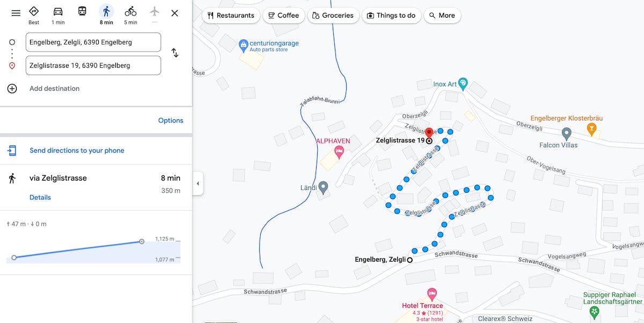Close directions with the X button
This screenshot has height=323, width=644.
tap(174, 13)
